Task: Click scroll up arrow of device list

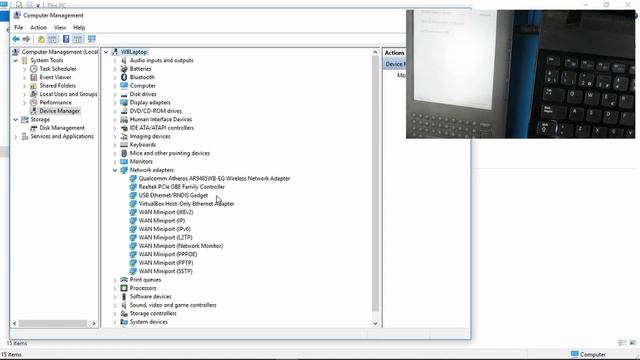Action: [376, 52]
